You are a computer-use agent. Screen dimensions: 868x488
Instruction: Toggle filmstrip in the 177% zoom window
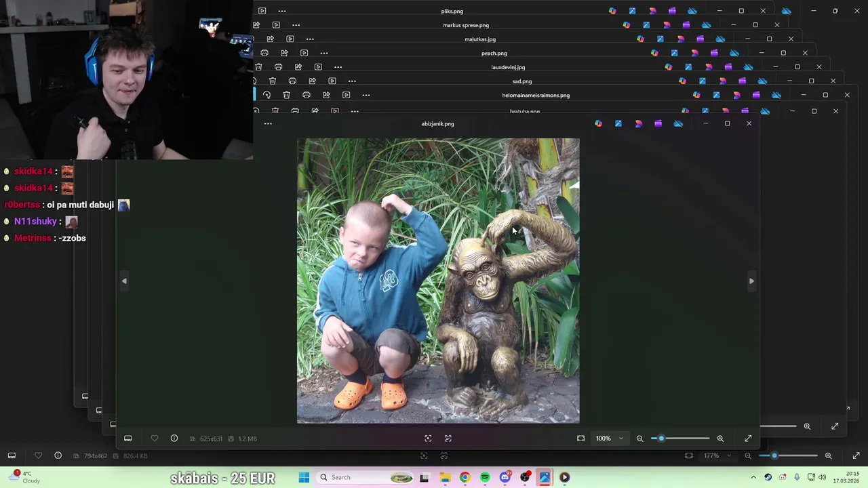point(12,455)
